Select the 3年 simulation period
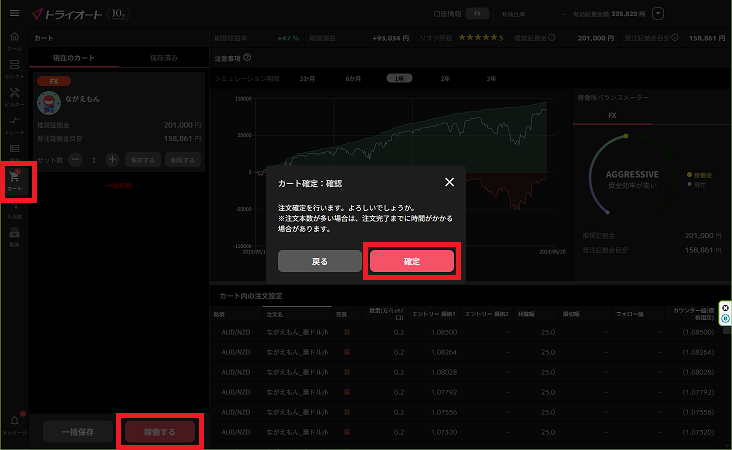Image resolution: width=732 pixels, height=450 pixels. pos(490,78)
